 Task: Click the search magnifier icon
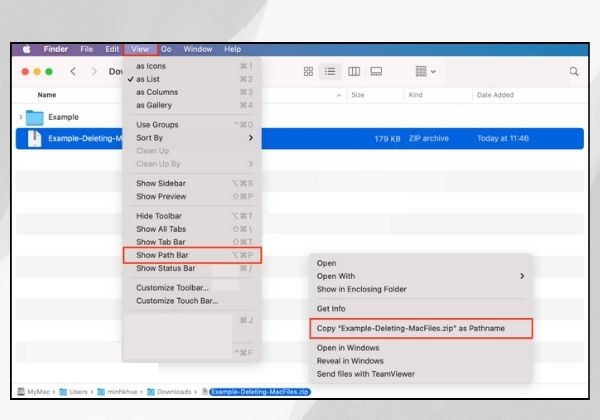[x=574, y=72]
